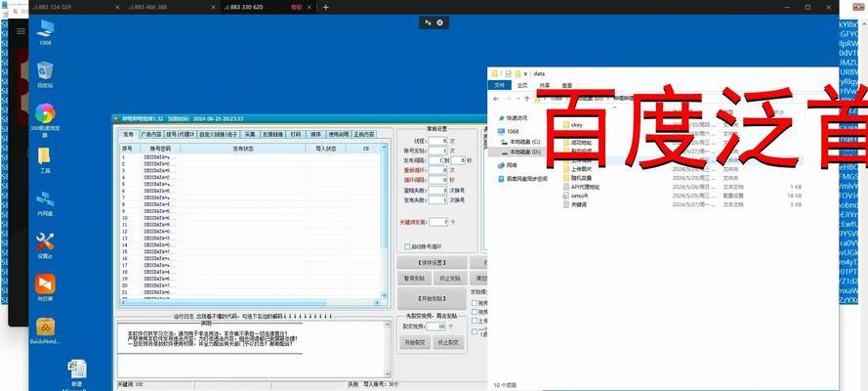Click the account table vertical scrollbar down arrow
The image size is (868, 391).
tap(384, 295)
